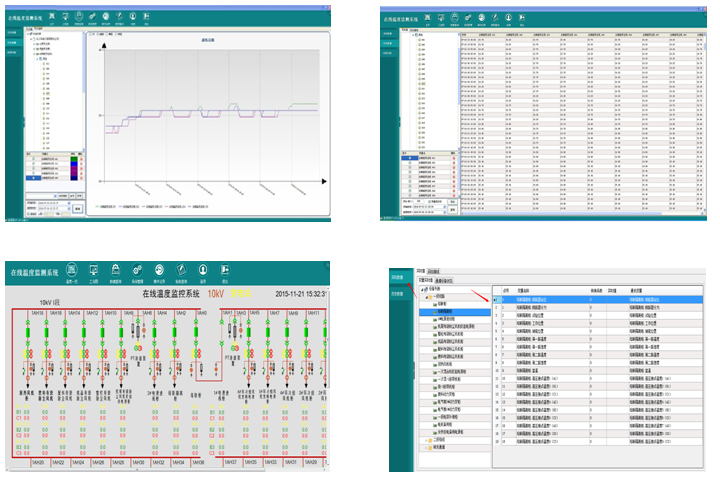Viewport: 720px width, 479px height.
Task: Enable the checkbox of the first curve list row
Action: pyautogui.click(x=32, y=158)
